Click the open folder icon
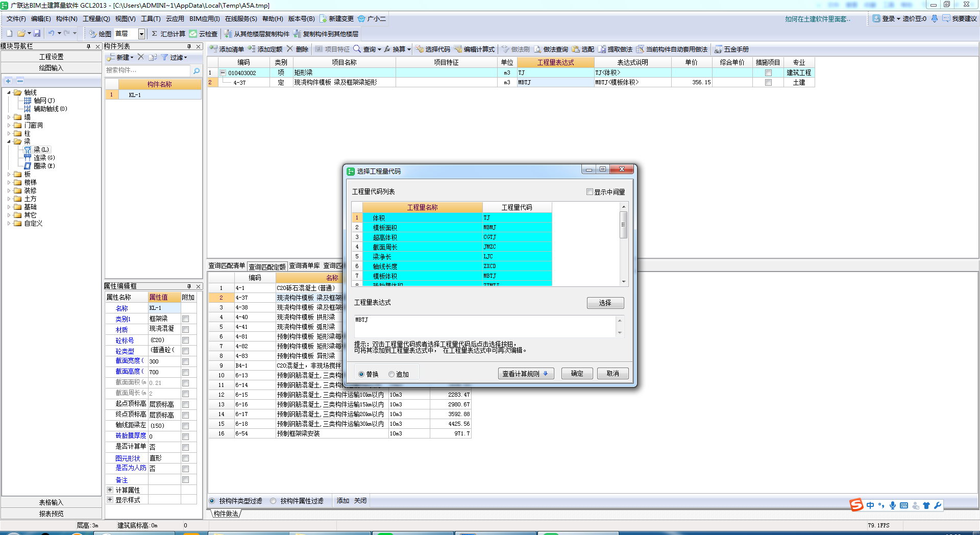The height and width of the screenshot is (535, 980). [x=21, y=34]
